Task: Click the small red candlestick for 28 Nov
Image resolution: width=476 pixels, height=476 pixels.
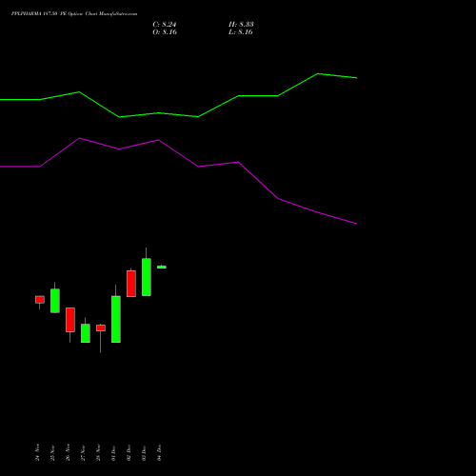Action: (x=101, y=327)
